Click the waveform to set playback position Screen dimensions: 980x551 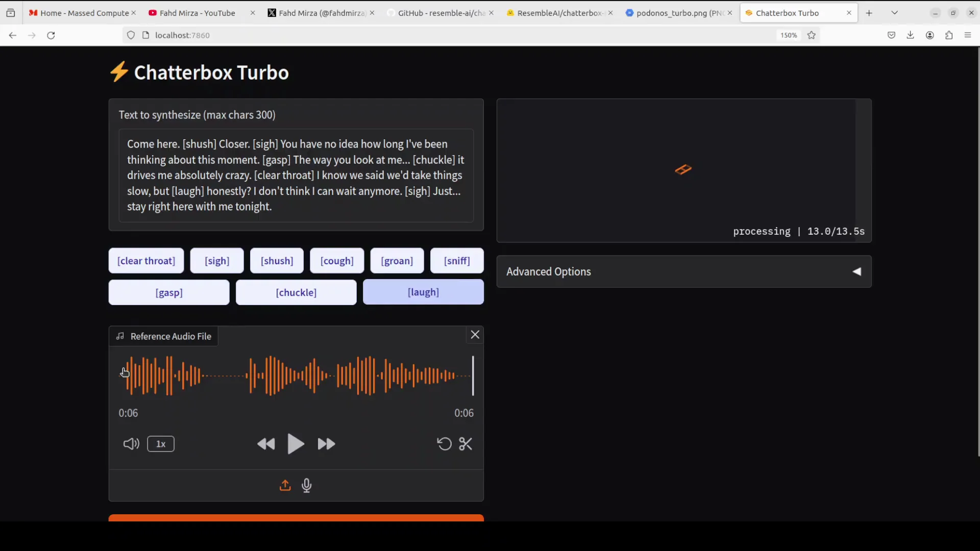pyautogui.click(x=296, y=376)
